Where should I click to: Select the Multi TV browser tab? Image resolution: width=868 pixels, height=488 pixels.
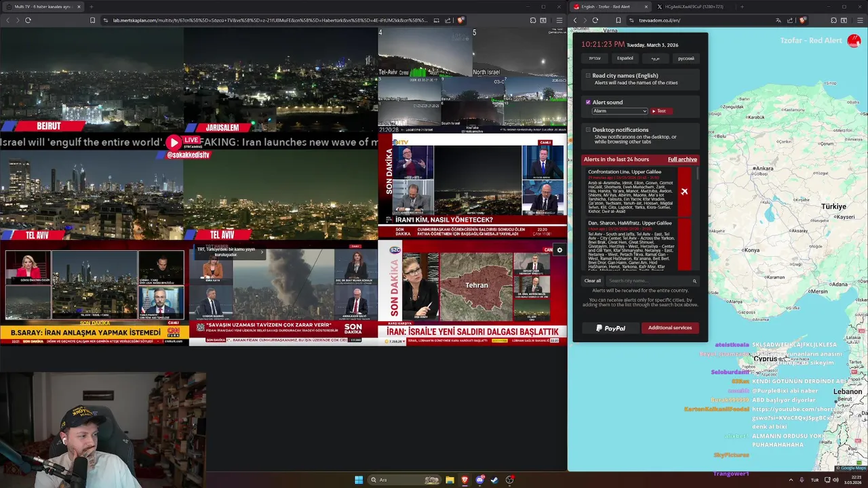pyautogui.click(x=43, y=7)
